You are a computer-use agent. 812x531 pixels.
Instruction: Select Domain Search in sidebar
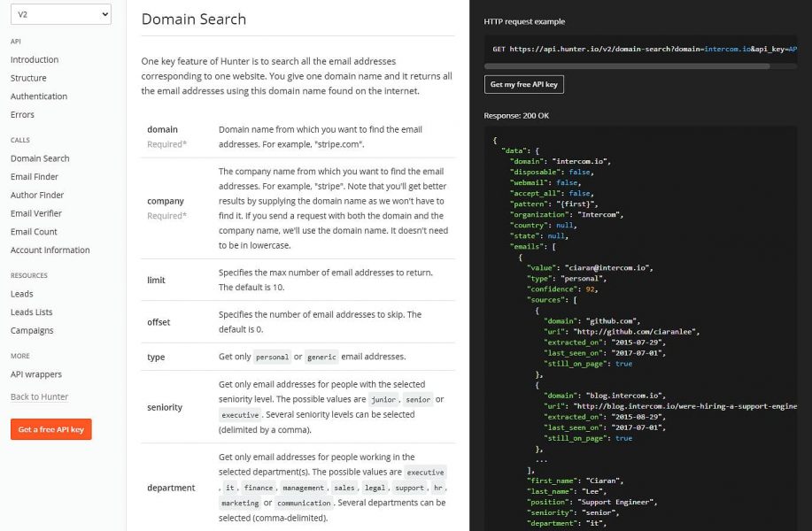coord(40,158)
